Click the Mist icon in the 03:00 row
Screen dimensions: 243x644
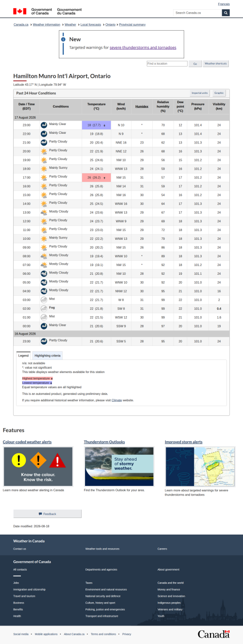pyautogui.click(x=44, y=300)
